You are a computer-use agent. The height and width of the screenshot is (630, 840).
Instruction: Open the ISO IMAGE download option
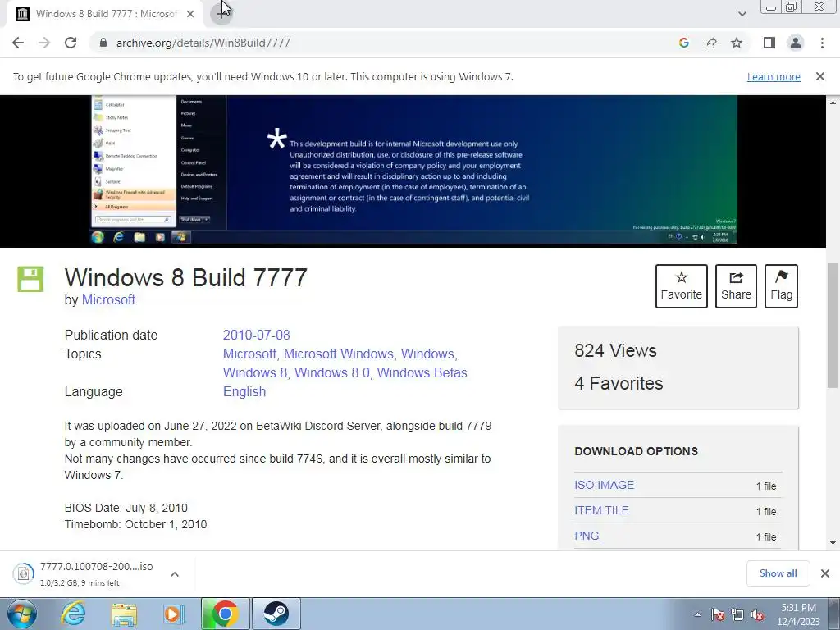[604, 485]
